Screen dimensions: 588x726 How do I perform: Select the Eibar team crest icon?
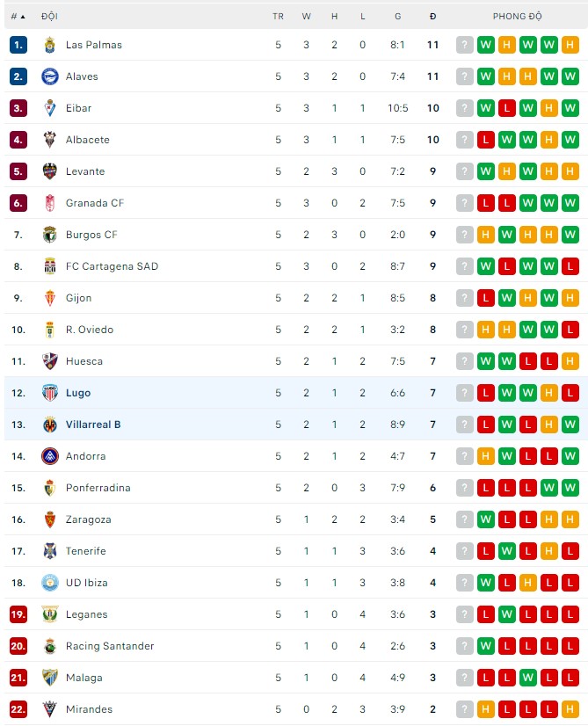tap(49, 108)
